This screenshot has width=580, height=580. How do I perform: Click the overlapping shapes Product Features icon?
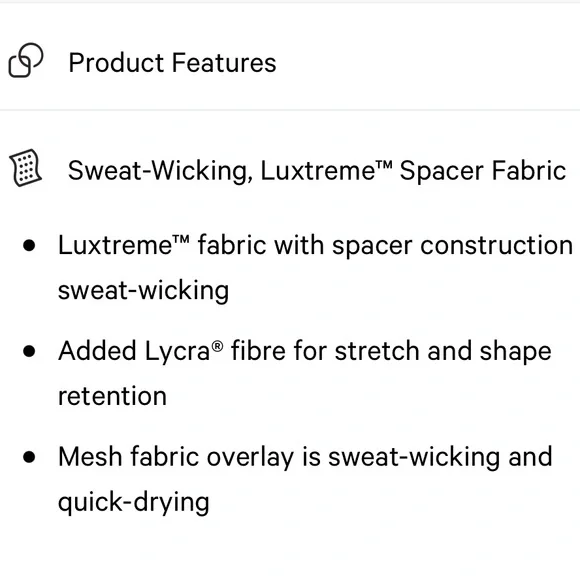[x=26, y=60]
